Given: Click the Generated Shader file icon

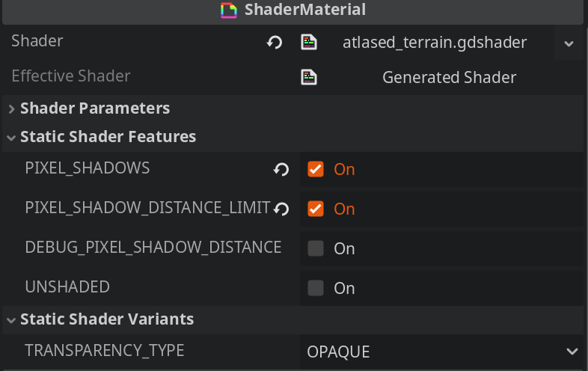Looking at the screenshot, I should pyautogui.click(x=309, y=77).
